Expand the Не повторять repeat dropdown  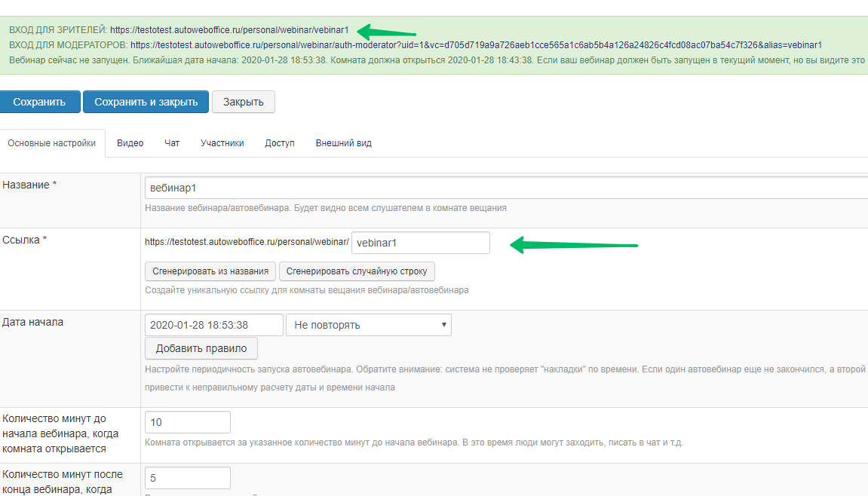click(x=368, y=325)
